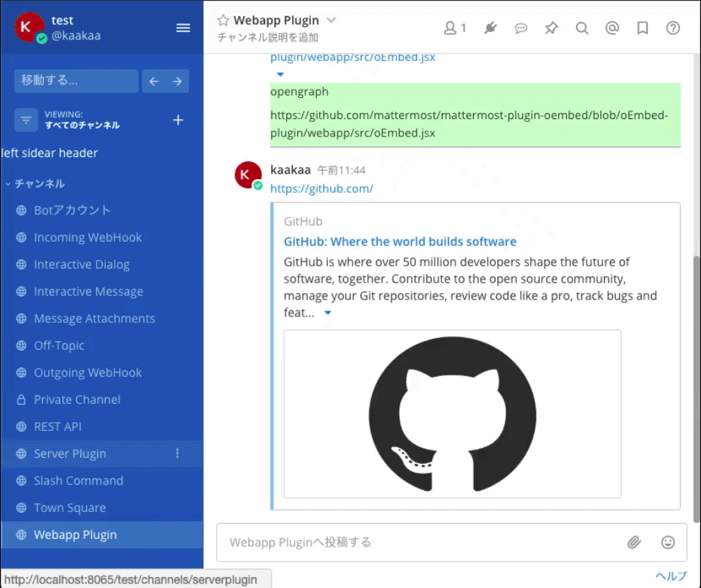Image resolution: width=701 pixels, height=588 pixels.
Task: Open the Off-Topic channel
Action: coord(102,345)
